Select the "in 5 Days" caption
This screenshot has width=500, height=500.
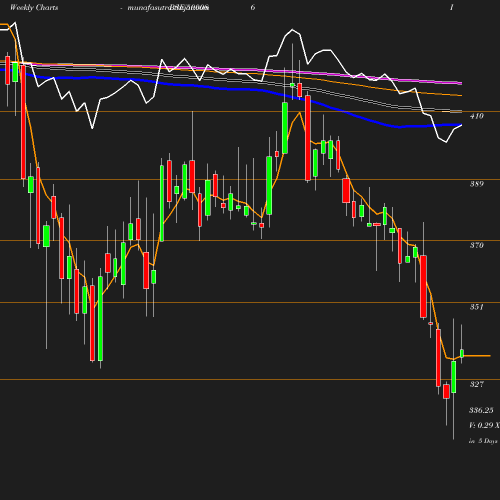[483, 441]
